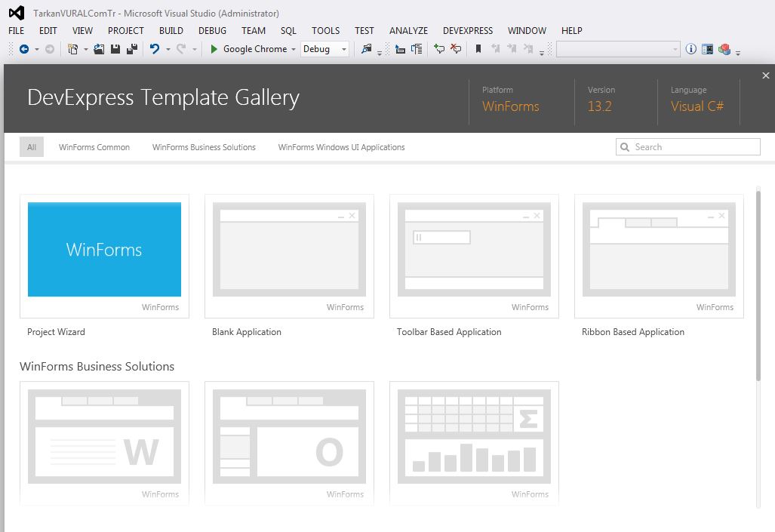Click the magnifier icon in Search box

click(x=625, y=147)
